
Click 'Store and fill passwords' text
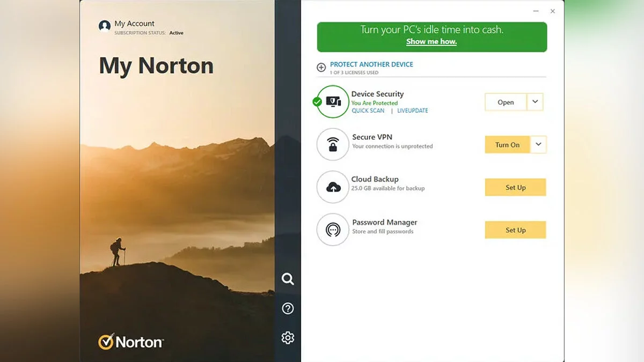pyautogui.click(x=383, y=232)
